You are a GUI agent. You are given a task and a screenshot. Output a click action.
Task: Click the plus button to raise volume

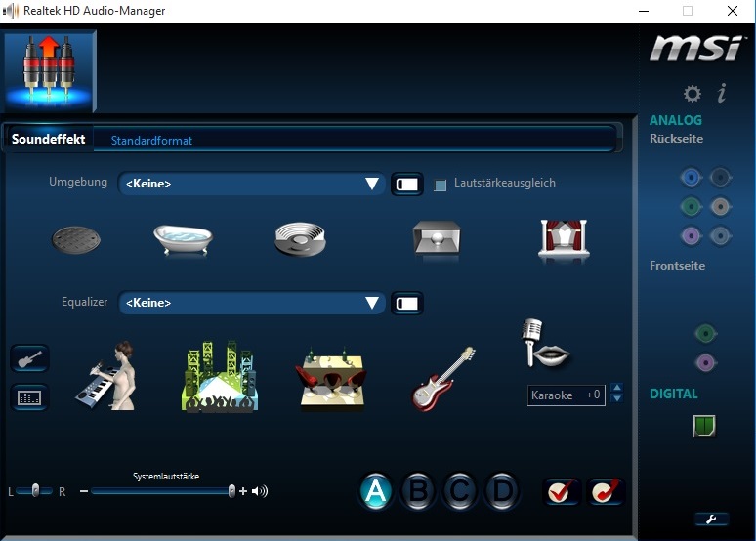[x=243, y=491]
